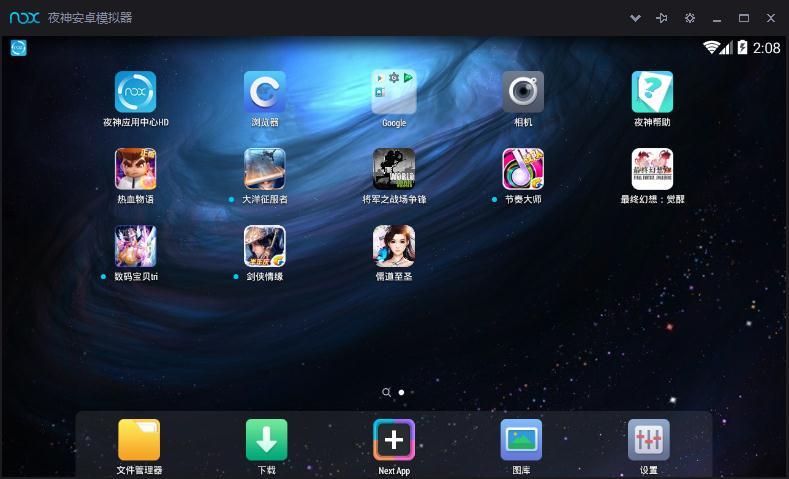Open emulator settings gear in title bar
Screen dimensions: 789x479
pos(690,18)
